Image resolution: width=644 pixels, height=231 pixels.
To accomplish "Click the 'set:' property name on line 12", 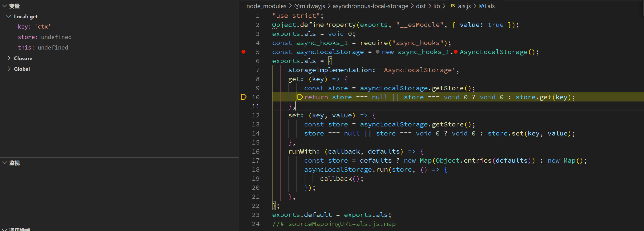I will point(296,115).
